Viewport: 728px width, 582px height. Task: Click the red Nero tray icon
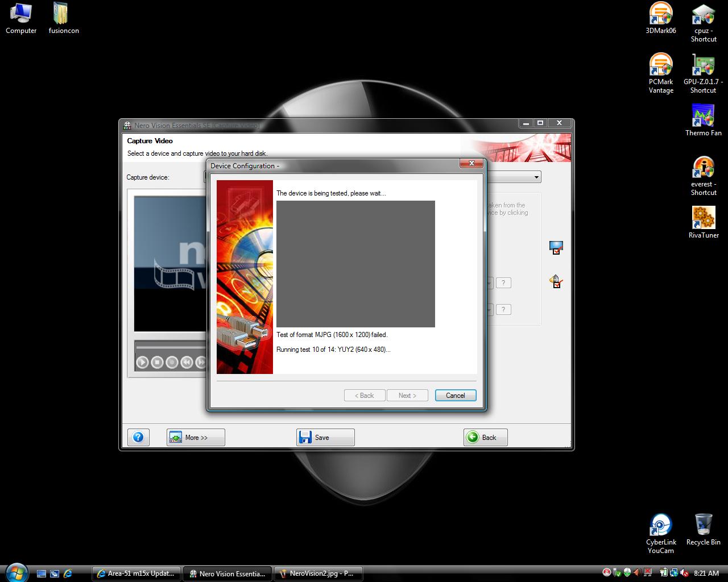coord(607,573)
